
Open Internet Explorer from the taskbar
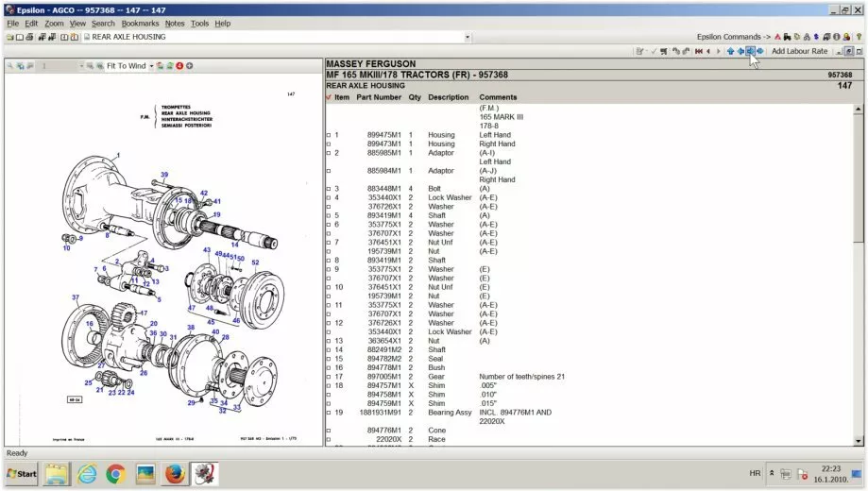point(87,474)
